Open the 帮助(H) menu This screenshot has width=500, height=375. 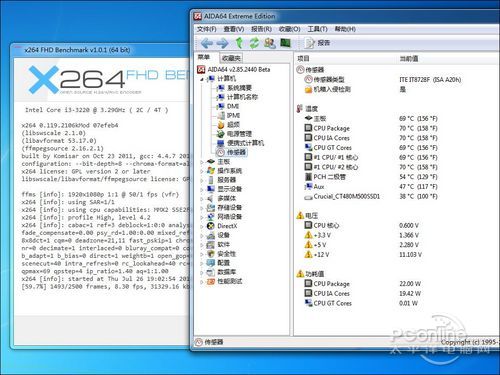tap(345, 29)
